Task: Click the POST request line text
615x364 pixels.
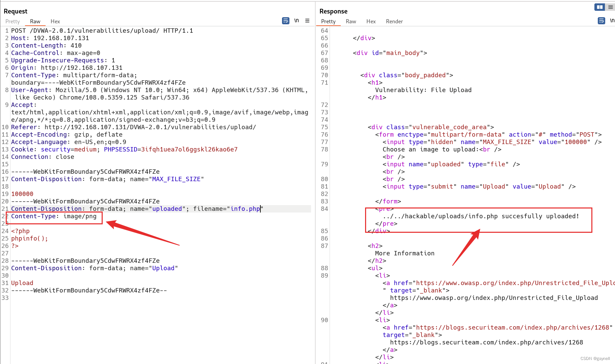Action: (x=102, y=31)
